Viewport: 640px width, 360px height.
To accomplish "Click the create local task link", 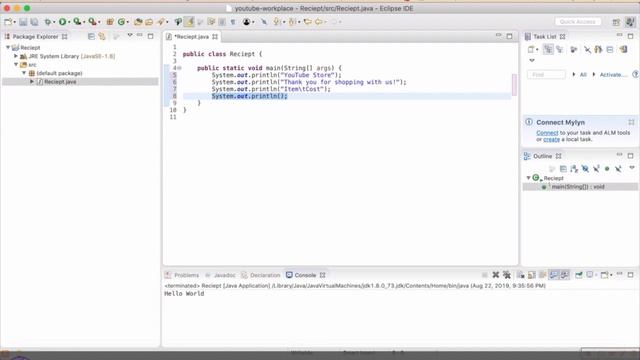I will click(551, 139).
